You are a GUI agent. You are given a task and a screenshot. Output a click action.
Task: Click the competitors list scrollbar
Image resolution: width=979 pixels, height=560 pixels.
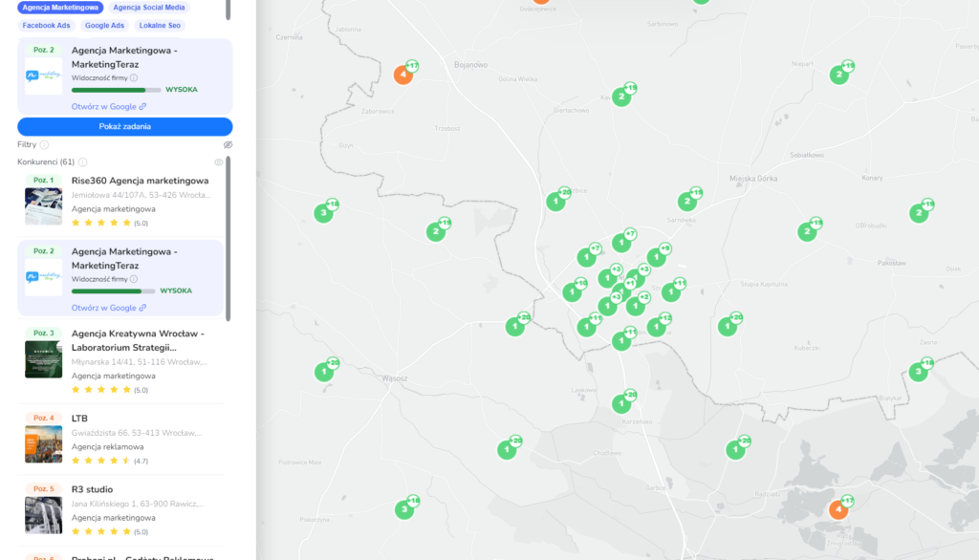click(x=228, y=239)
